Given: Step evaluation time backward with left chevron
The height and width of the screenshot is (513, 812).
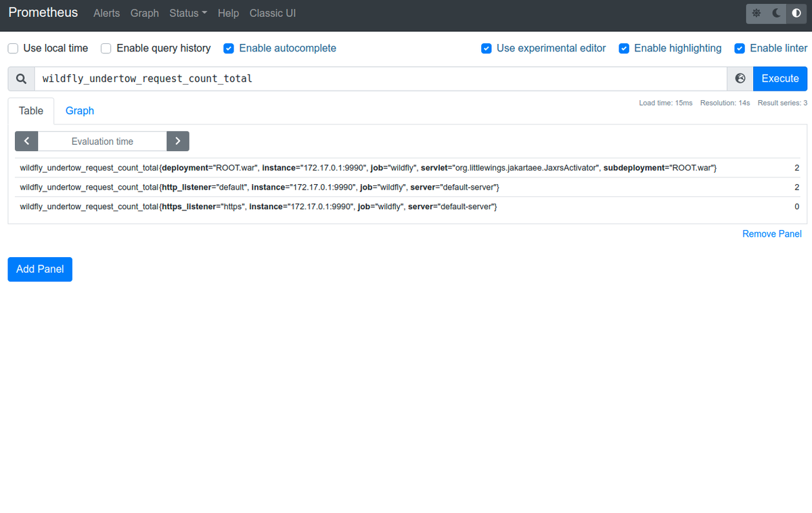Looking at the screenshot, I should [x=26, y=141].
